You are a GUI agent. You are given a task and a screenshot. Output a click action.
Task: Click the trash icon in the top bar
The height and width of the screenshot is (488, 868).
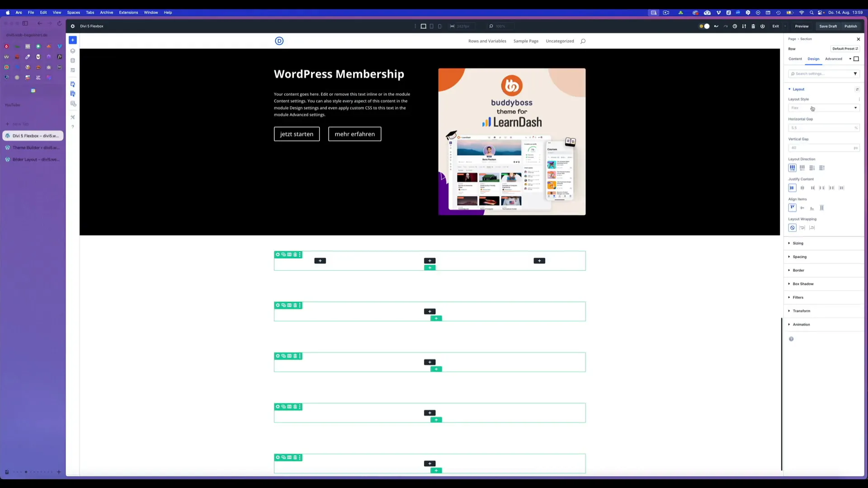tap(753, 26)
